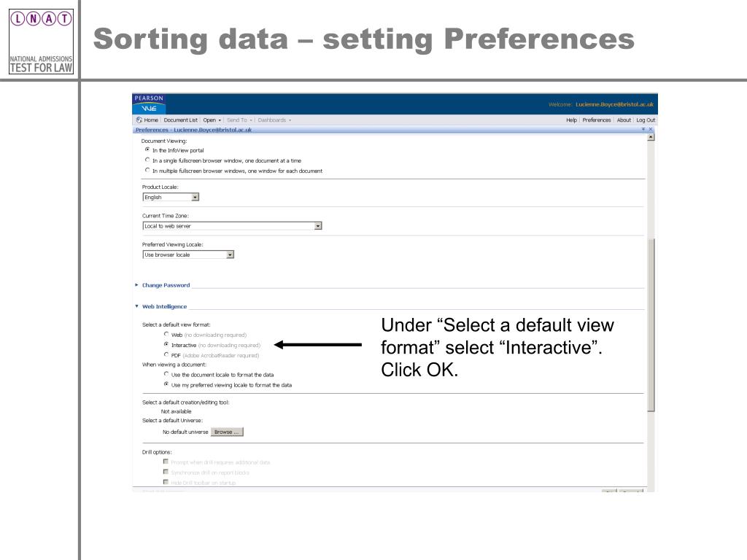Close the Preferences panel with the X
Viewport: 747px width, 560px height.
click(651, 129)
